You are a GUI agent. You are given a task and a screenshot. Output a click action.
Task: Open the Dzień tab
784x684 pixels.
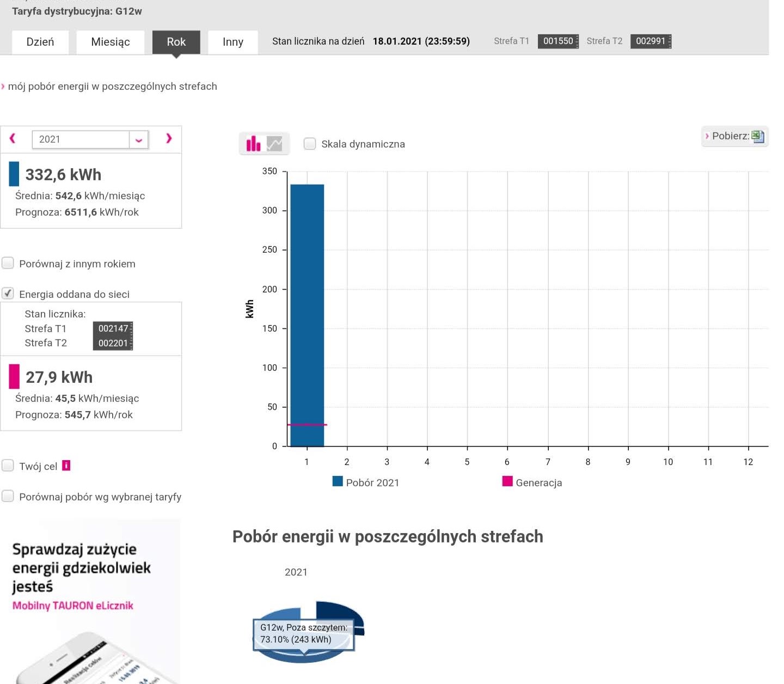click(40, 42)
